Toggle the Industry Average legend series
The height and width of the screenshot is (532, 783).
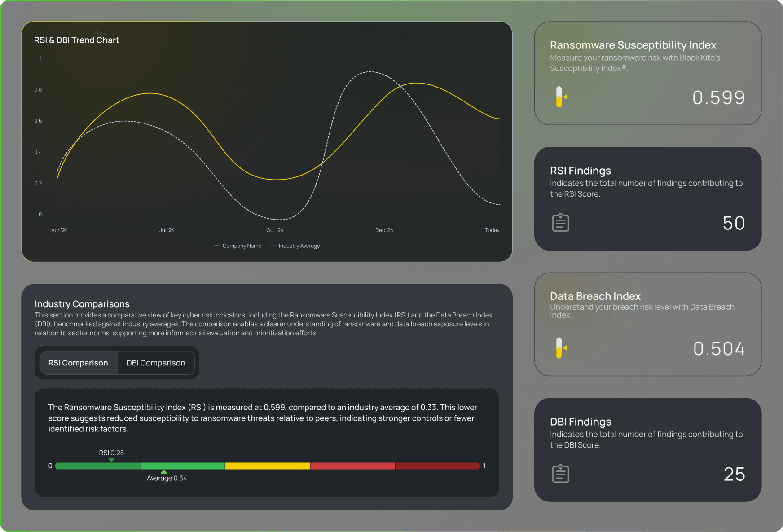295,246
